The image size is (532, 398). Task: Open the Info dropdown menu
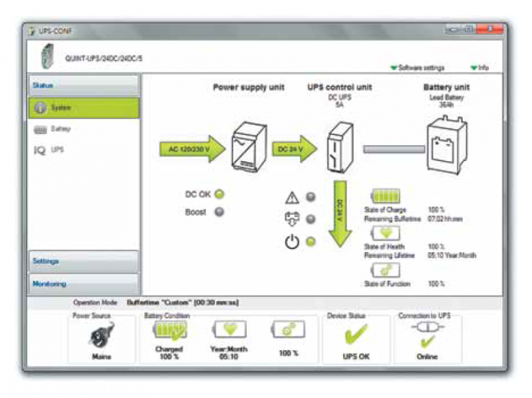pyautogui.click(x=479, y=68)
